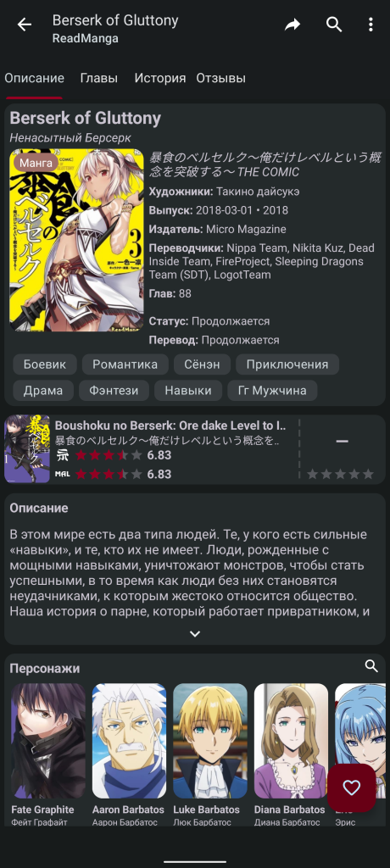Go to the Отзывы tab
This screenshot has height=868, width=390.
(220, 78)
